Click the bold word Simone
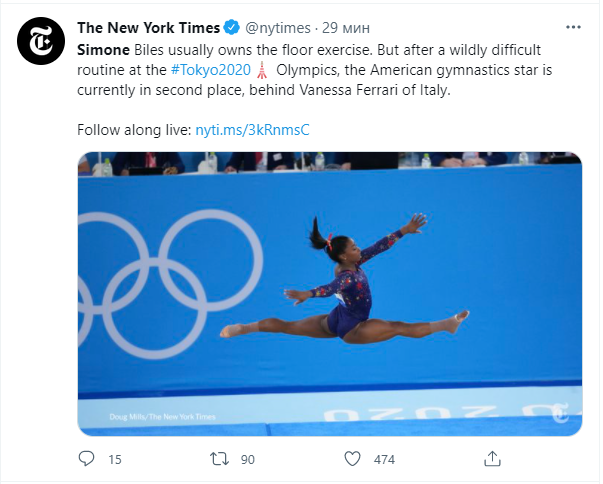The width and height of the screenshot is (603, 484). coord(102,49)
